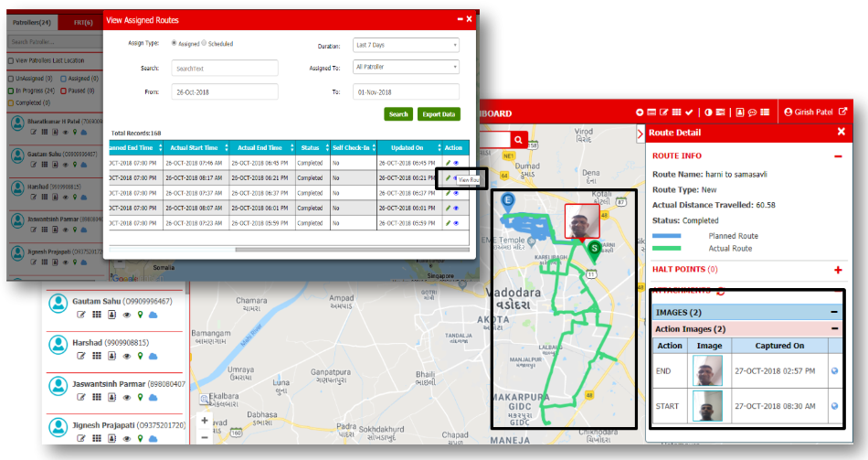The width and height of the screenshot is (868, 460).
Task: Toggle the UnAssigned (0) checkbox
Action: click(x=11, y=79)
